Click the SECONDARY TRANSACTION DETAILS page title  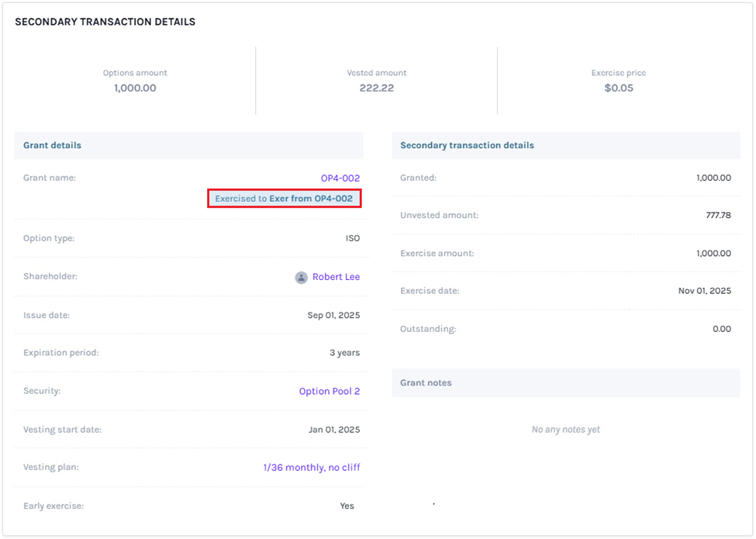(105, 22)
